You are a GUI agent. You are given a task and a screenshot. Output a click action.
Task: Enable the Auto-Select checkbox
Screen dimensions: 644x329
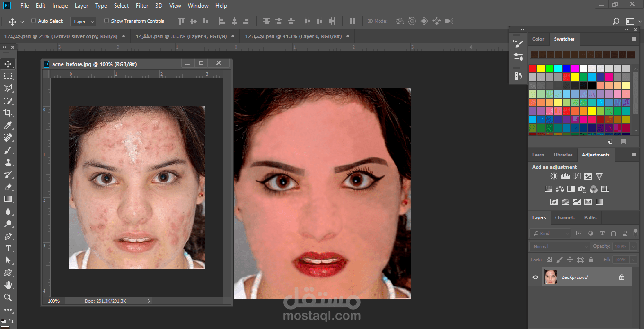(x=34, y=21)
